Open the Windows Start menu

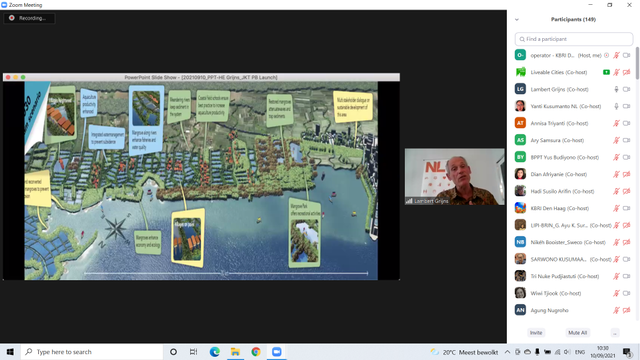click(x=10, y=352)
